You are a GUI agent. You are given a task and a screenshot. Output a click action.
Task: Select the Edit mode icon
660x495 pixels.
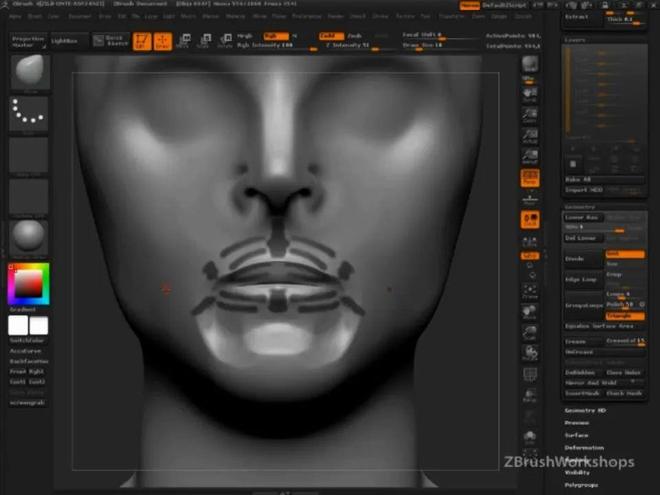(142, 41)
